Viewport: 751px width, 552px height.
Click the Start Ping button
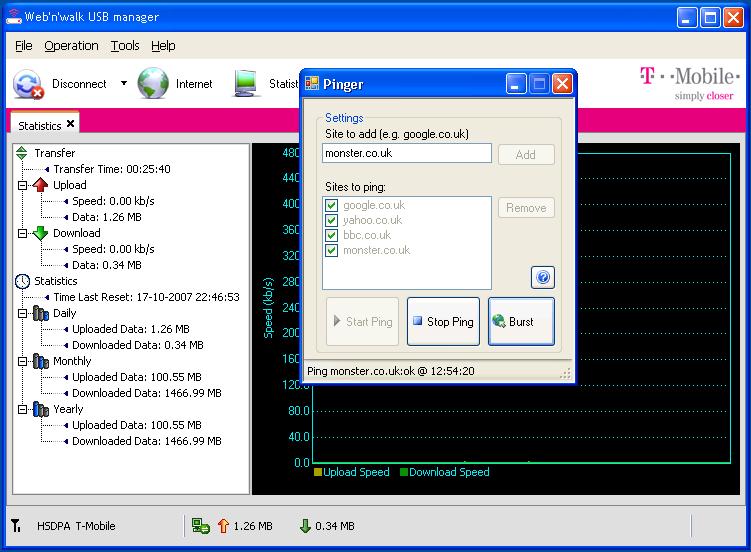(363, 321)
